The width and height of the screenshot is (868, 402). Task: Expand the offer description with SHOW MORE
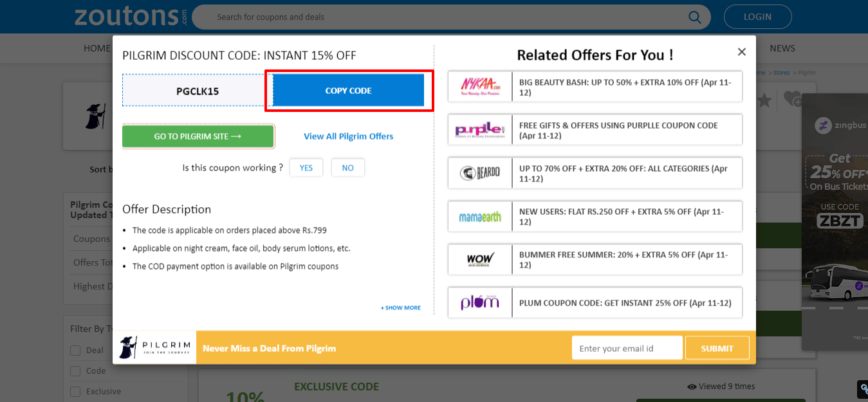(400, 307)
